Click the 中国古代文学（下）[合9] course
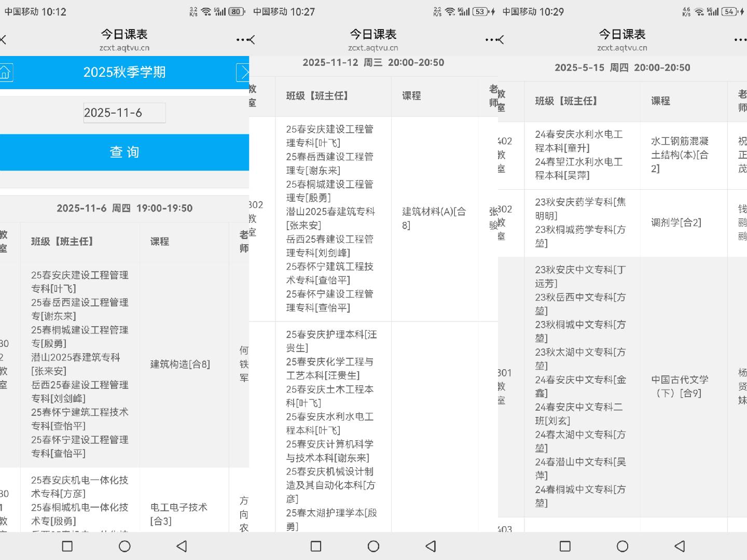The width and height of the screenshot is (747, 560). click(x=680, y=386)
